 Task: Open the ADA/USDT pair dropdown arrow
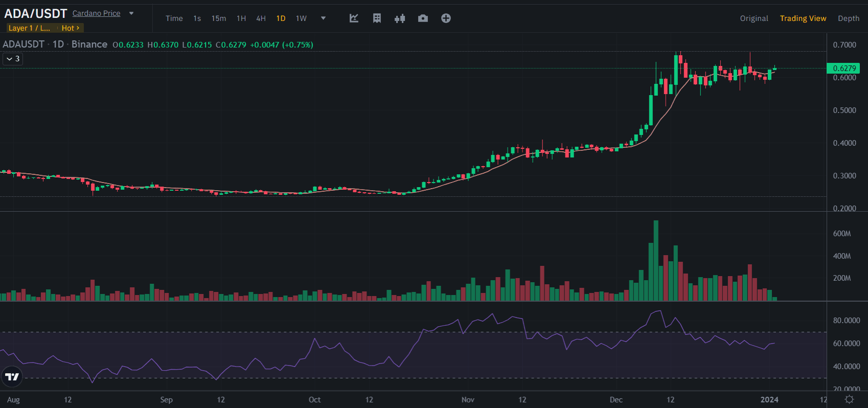pos(131,13)
